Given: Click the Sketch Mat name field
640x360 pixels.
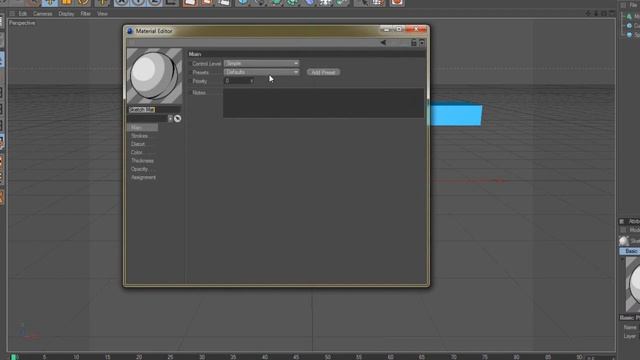Looking at the screenshot, I should [x=154, y=109].
